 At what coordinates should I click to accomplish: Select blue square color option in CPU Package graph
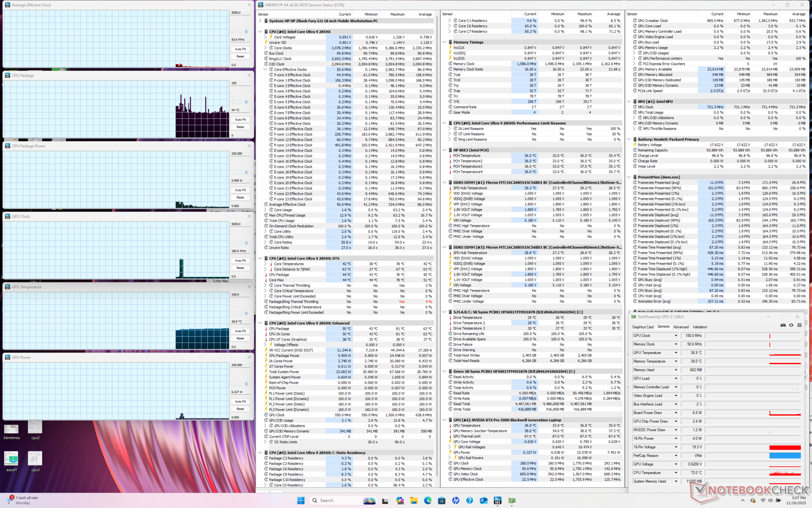coord(246,102)
